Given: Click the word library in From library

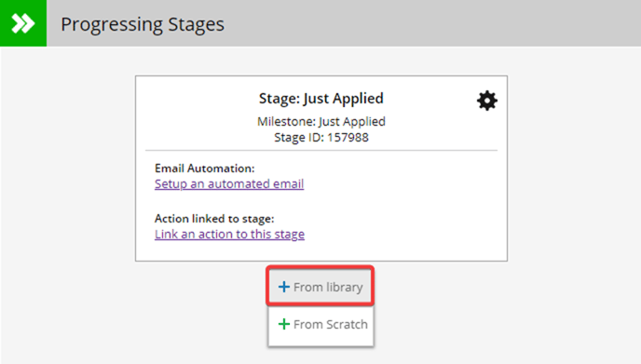Looking at the screenshot, I should (344, 287).
